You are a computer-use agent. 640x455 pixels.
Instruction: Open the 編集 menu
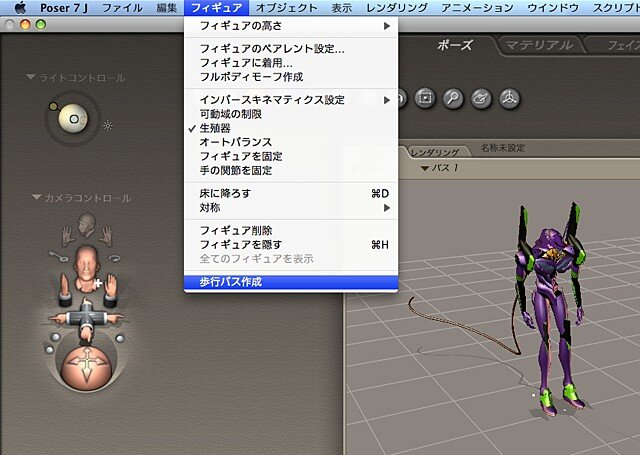[x=167, y=8]
